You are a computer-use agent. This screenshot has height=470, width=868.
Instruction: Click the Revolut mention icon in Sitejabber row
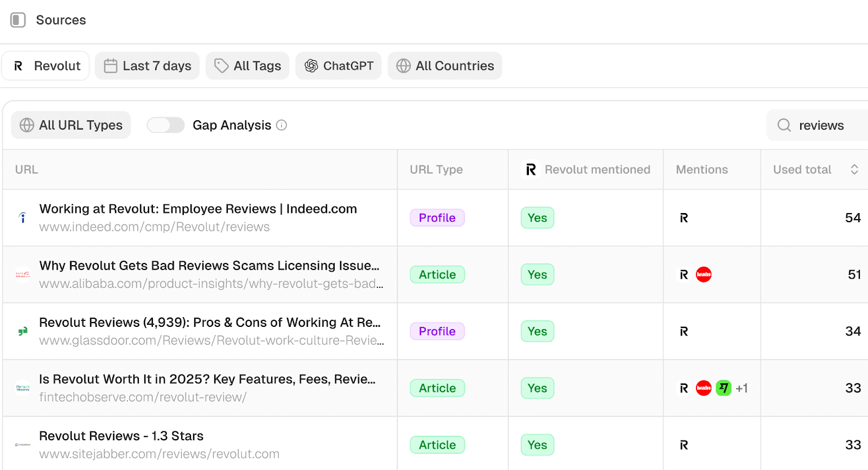[684, 445]
